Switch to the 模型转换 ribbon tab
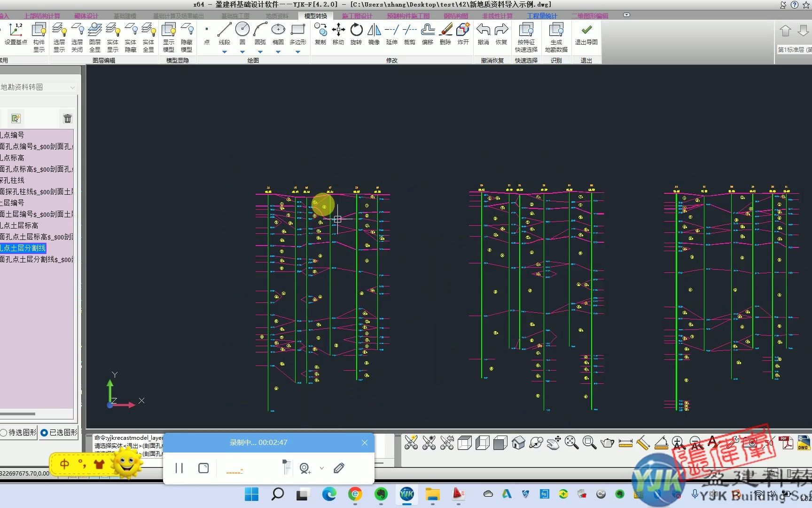This screenshot has width=812, height=508. pos(316,16)
